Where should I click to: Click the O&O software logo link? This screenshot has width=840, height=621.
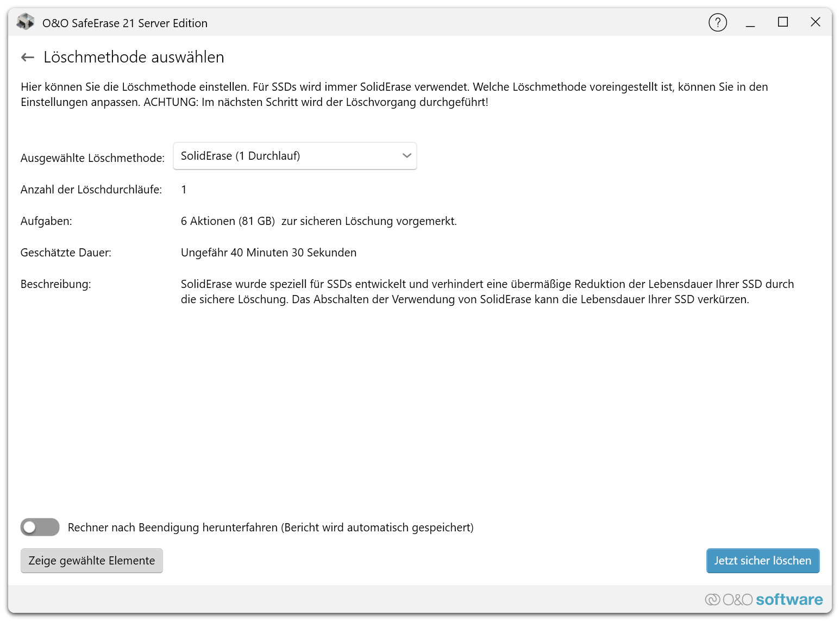pyautogui.click(x=764, y=599)
